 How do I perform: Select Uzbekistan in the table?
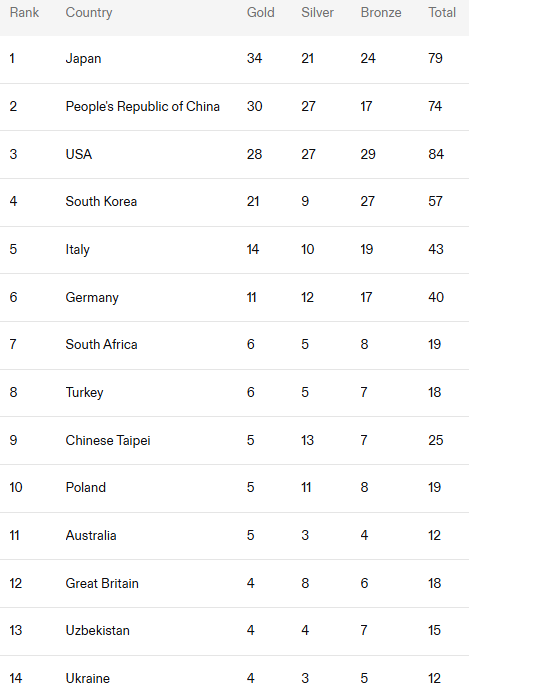tap(98, 630)
